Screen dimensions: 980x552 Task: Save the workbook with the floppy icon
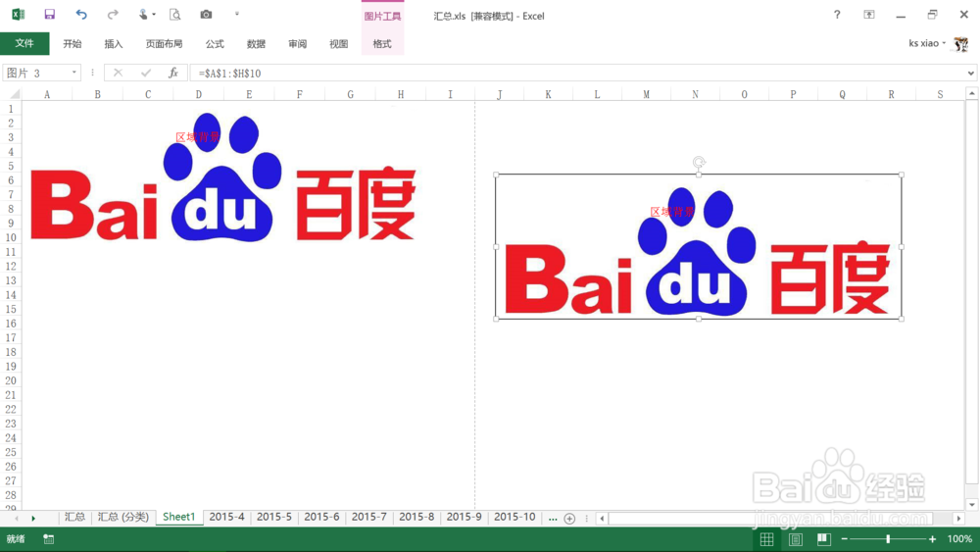[49, 14]
